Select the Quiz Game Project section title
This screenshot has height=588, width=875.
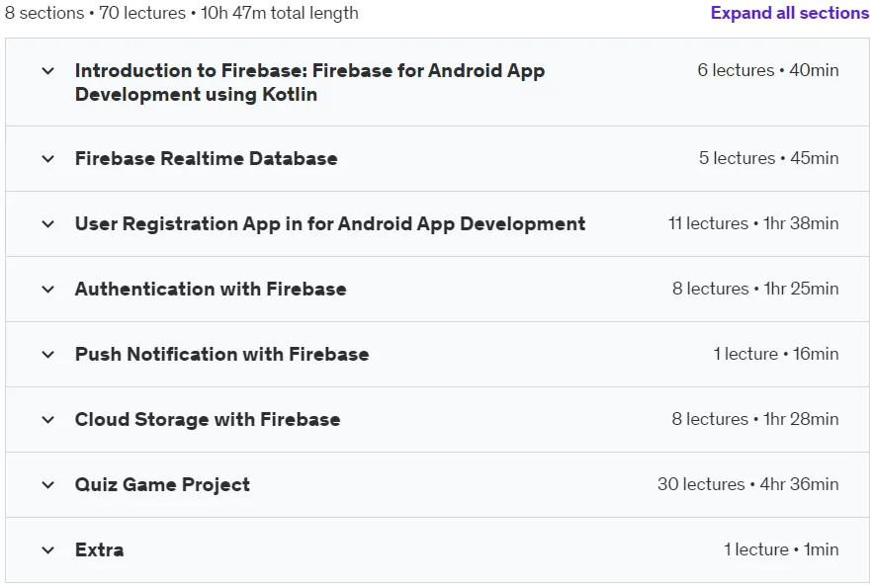pos(162,485)
